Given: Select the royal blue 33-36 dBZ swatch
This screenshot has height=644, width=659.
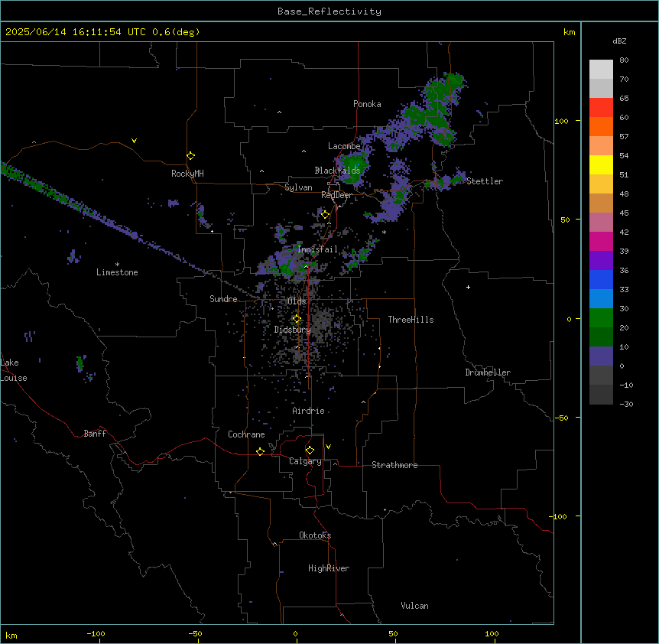Looking at the screenshot, I should click(x=601, y=279).
